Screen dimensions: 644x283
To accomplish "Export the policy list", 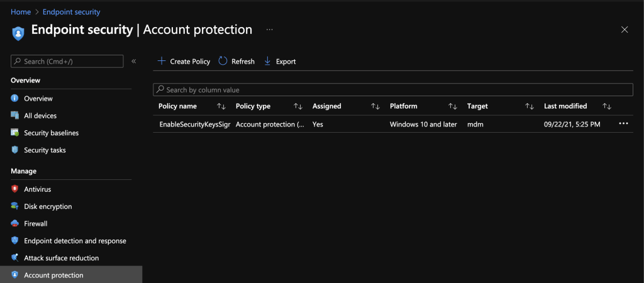I will (x=279, y=61).
